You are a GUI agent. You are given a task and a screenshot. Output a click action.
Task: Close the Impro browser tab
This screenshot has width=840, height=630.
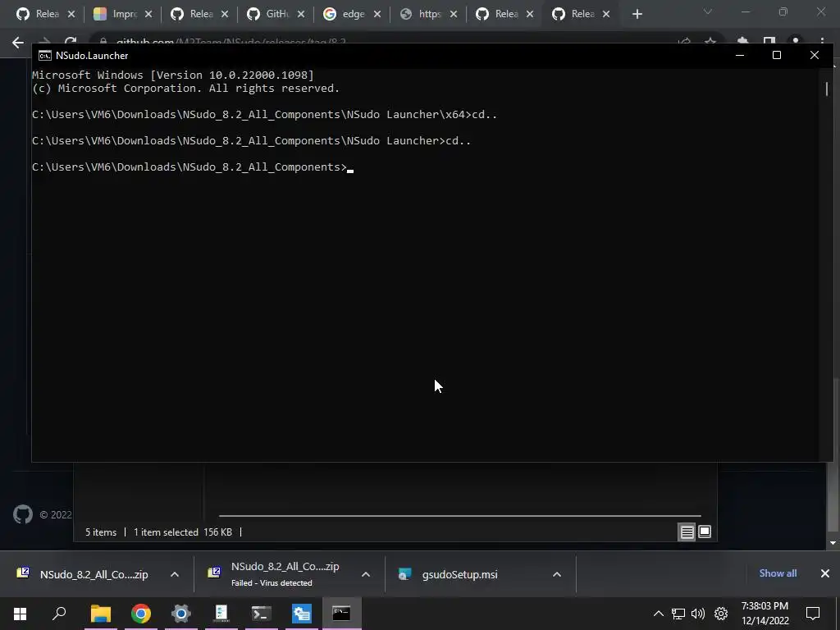point(148,15)
